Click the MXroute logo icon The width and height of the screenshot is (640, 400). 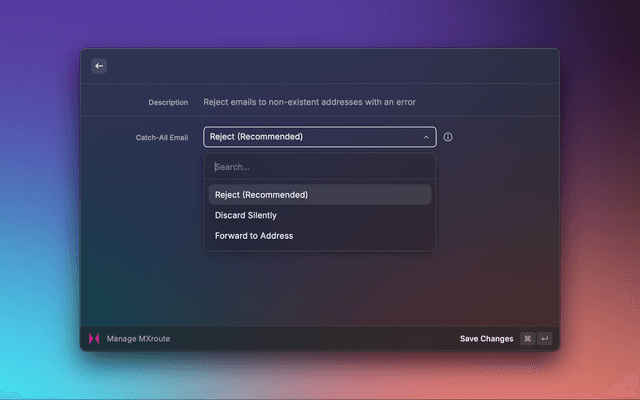pos(94,339)
